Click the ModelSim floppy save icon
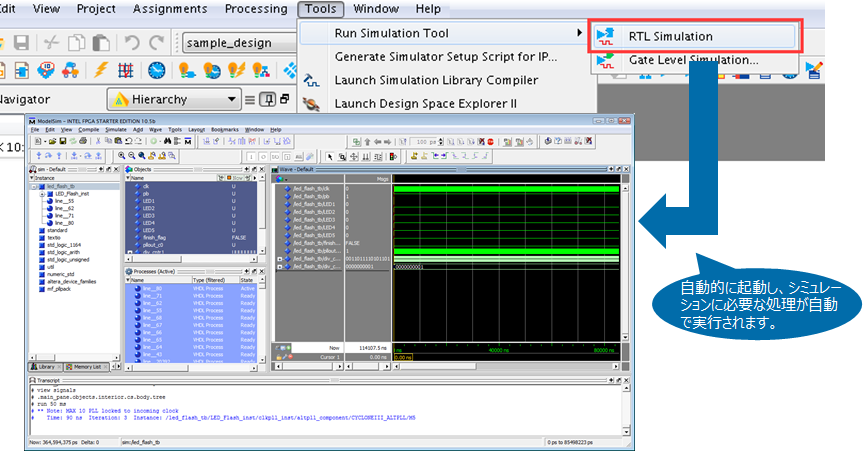 62,142
